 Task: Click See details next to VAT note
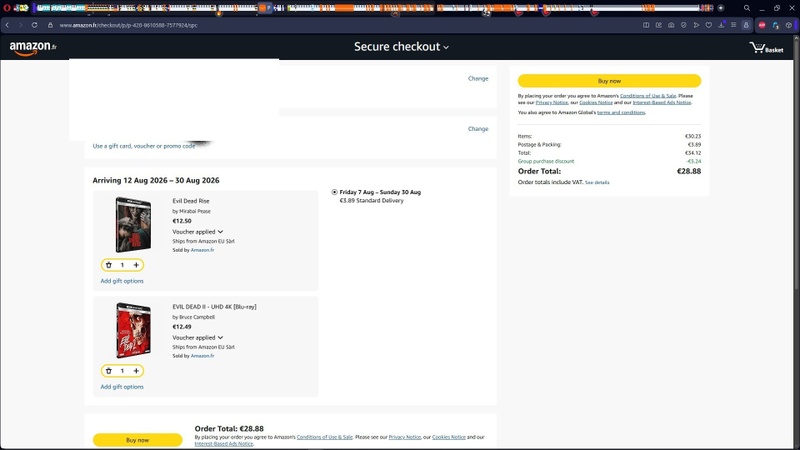click(597, 182)
